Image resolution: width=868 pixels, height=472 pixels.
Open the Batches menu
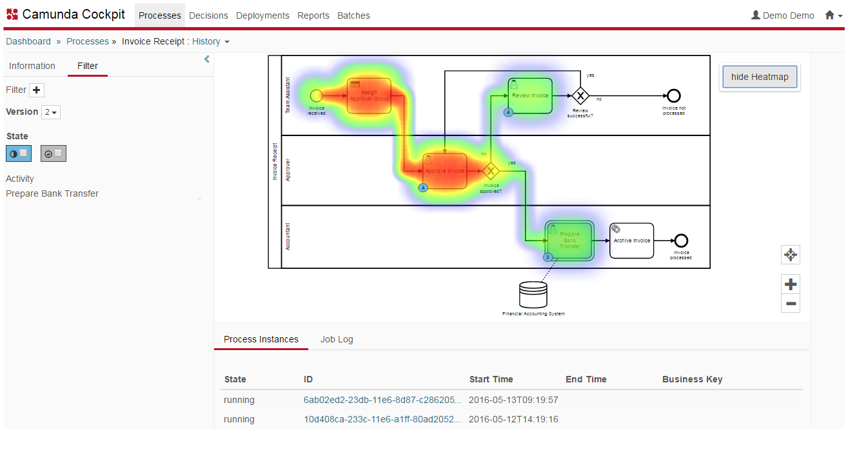click(x=353, y=15)
